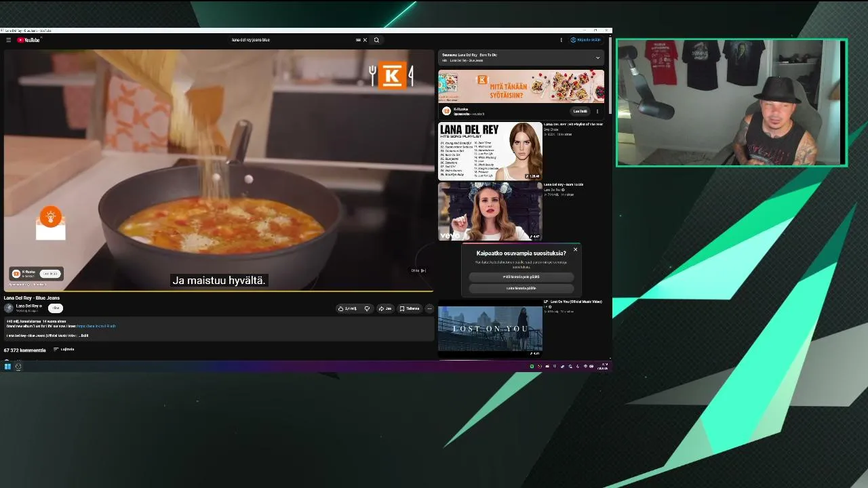Play the 'Born To Die' vevo video thumbnail
Viewport: 868px width, 488px height.
(x=490, y=211)
